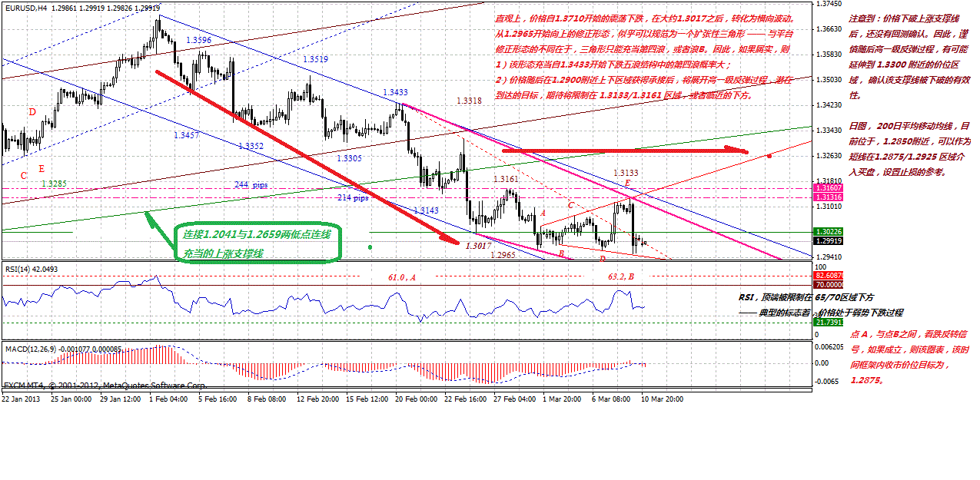This screenshot has height=480, width=980.
Task: Click the 1.33430 price axis value
Action: coord(829,130)
